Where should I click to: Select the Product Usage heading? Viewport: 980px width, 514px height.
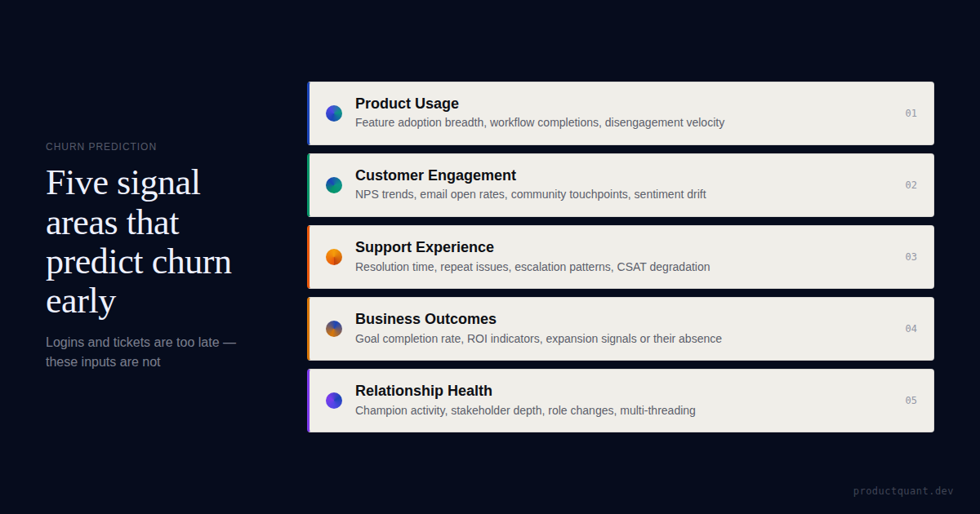[407, 104]
